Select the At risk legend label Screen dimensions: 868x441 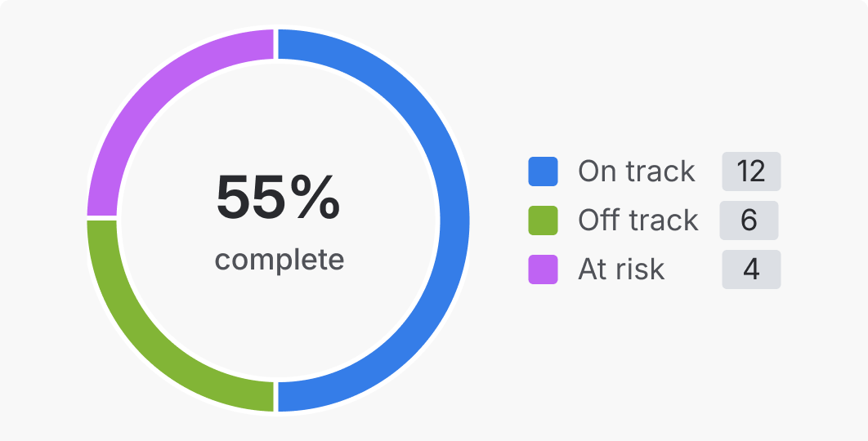click(x=621, y=269)
